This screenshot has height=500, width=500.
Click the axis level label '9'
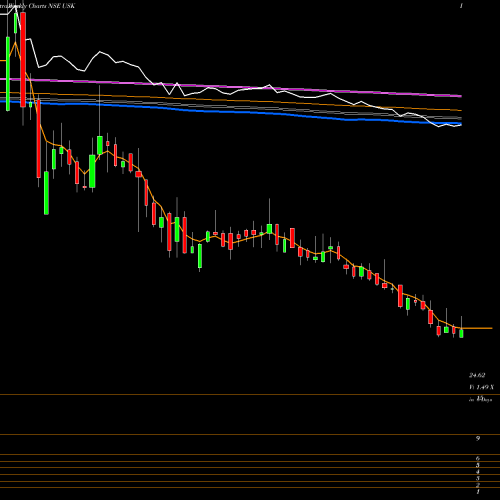[478, 438]
